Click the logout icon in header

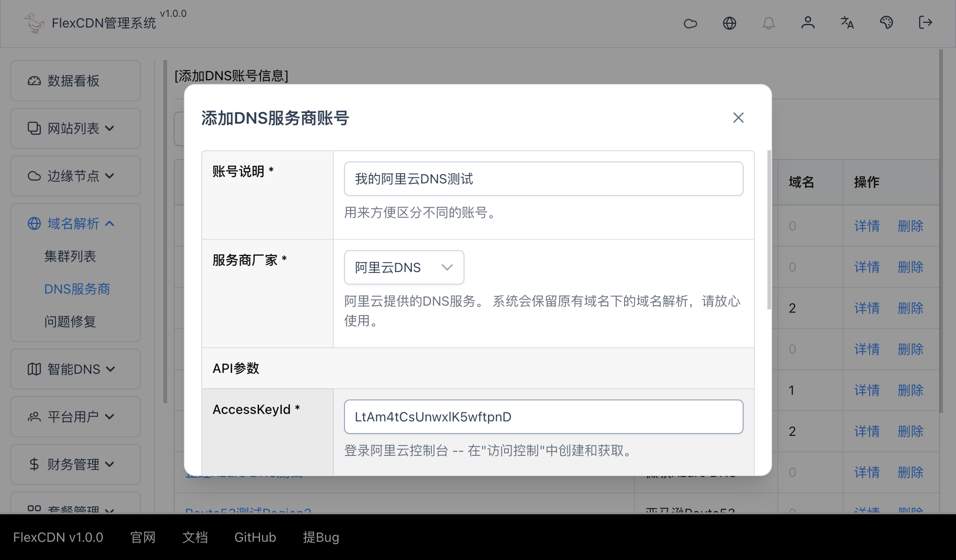925,23
